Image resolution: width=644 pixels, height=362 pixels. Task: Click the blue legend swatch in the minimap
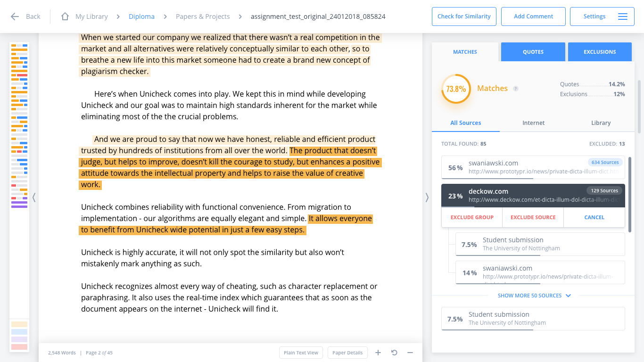[x=19, y=332]
